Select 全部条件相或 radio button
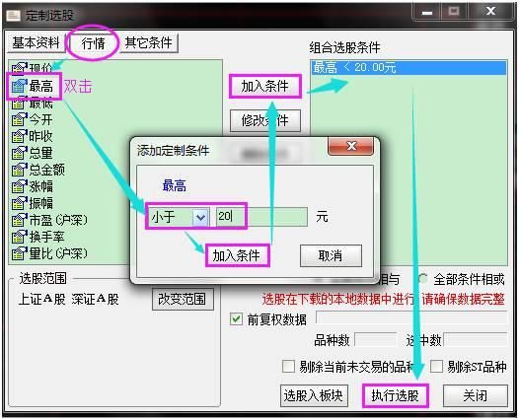This screenshot has height=420, width=519. coord(423,279)
